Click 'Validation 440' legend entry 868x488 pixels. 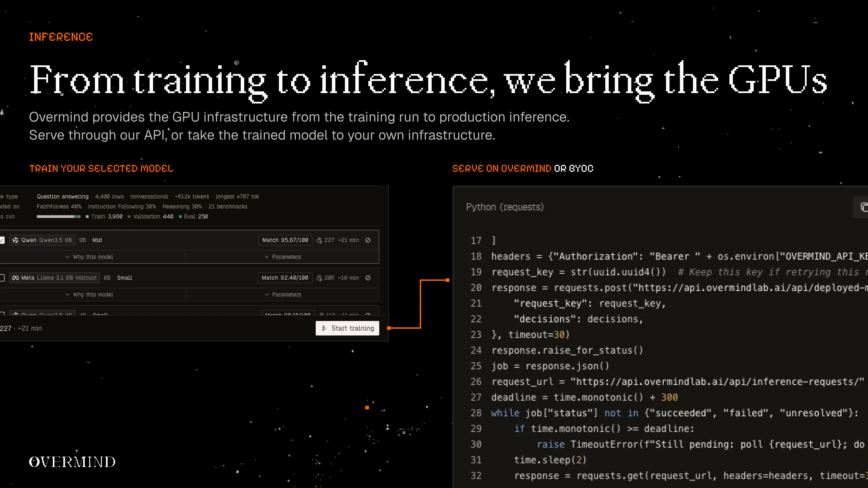tap(151, 217)
